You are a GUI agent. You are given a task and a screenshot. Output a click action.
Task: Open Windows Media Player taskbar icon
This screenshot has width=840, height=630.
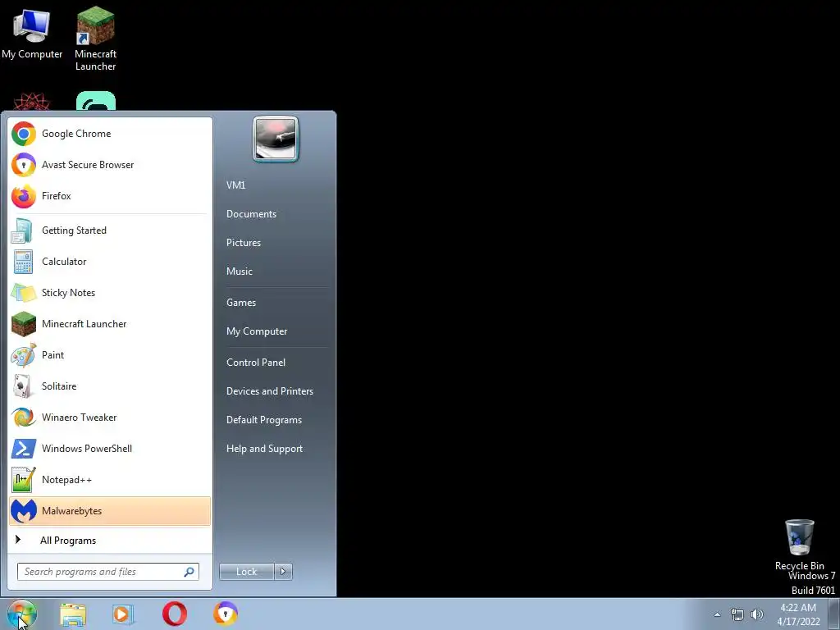(x=123, y=614)
